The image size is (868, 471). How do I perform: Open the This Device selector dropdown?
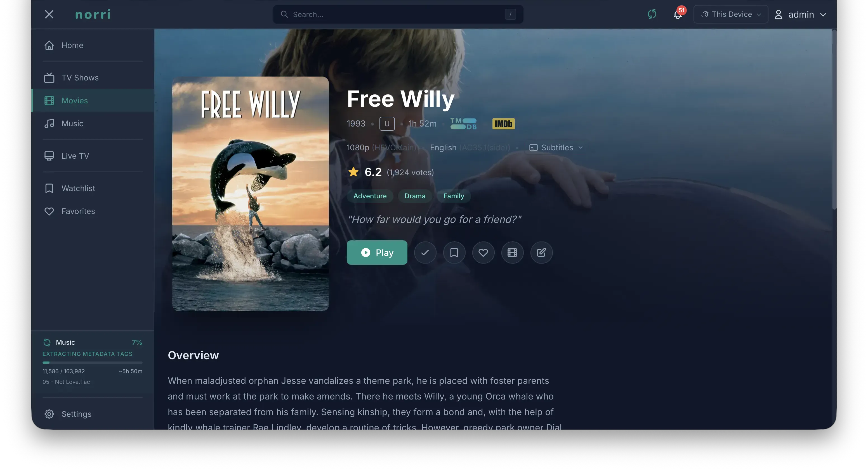click(x=730, y=15)
